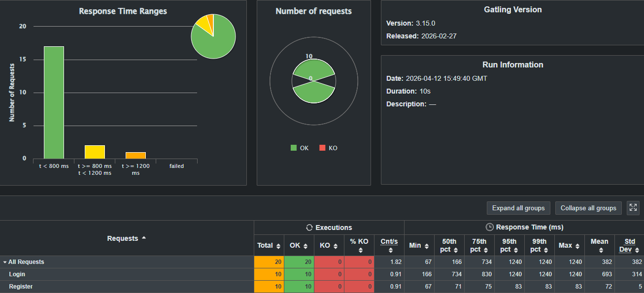Open the Register request row
This screenshot has height=293, width=644.
[x=21, y=287]
